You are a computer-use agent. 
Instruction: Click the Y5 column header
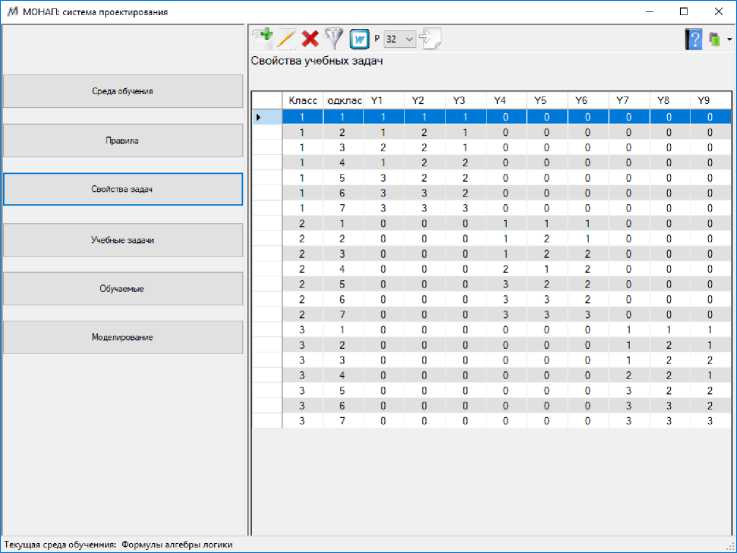[547, 101]
